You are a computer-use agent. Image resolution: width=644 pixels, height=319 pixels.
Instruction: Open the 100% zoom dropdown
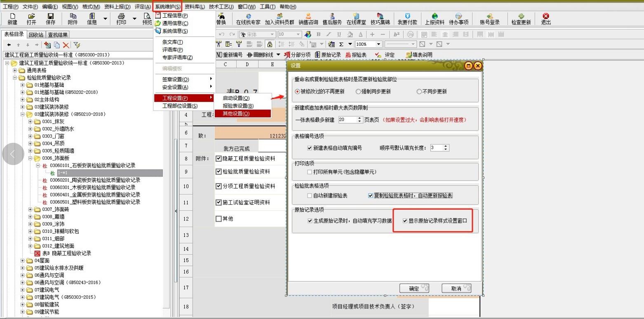(x=378, y=44)
